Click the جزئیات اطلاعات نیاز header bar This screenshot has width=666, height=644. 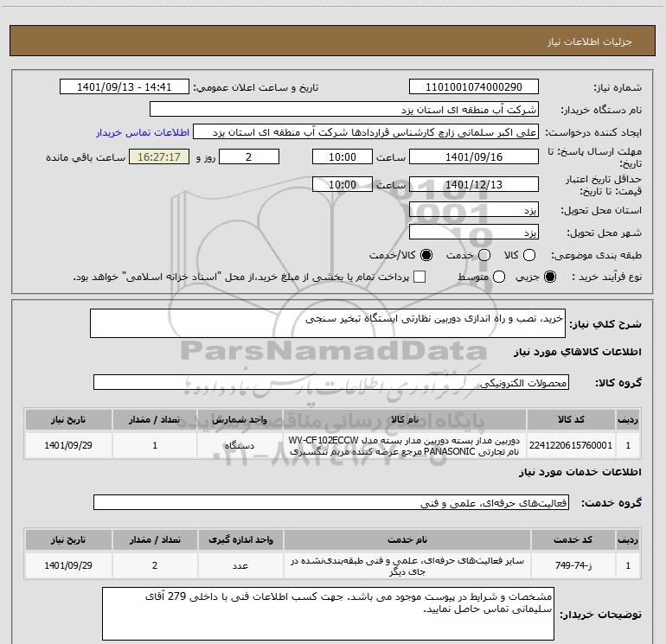[x=332, y=41]
